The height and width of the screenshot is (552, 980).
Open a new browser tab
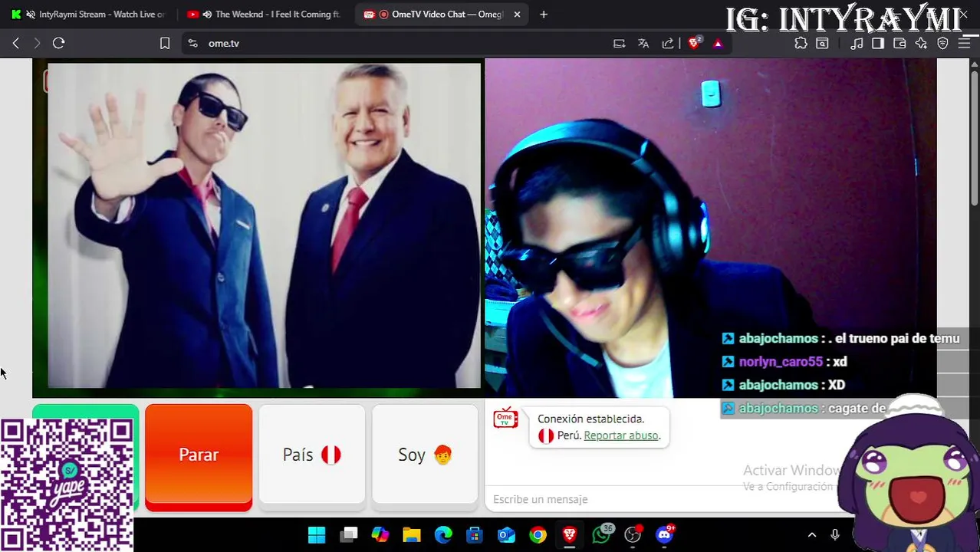[544, 15]
